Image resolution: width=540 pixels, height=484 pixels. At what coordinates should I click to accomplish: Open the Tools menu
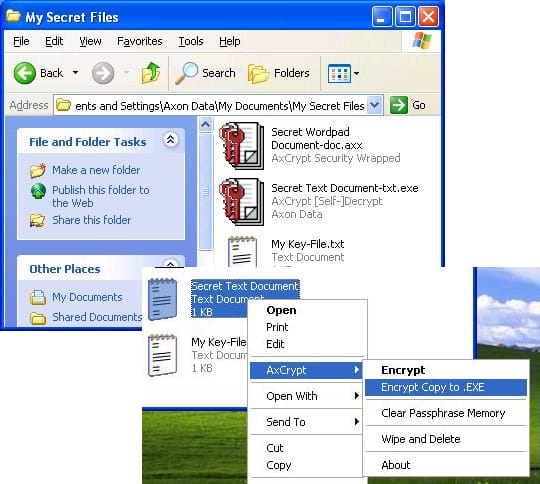point(191,41)
